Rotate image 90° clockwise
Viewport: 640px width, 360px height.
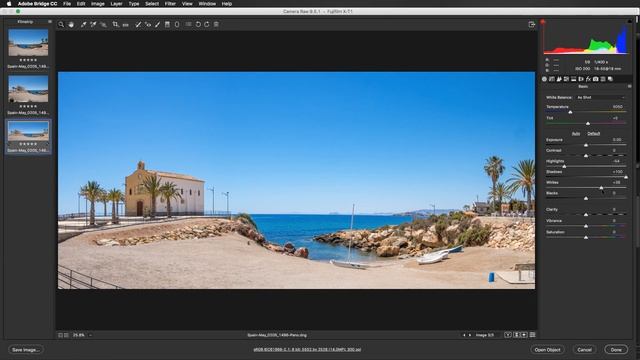pos(207,24)
